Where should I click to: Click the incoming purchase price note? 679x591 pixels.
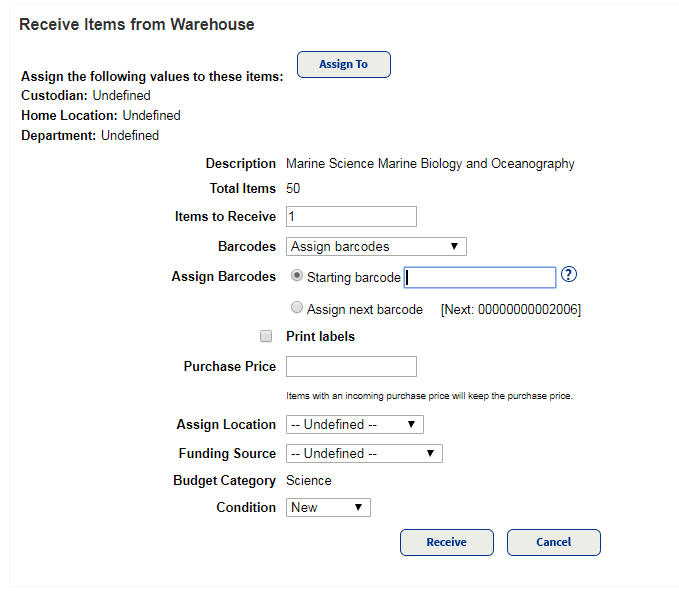429,396
